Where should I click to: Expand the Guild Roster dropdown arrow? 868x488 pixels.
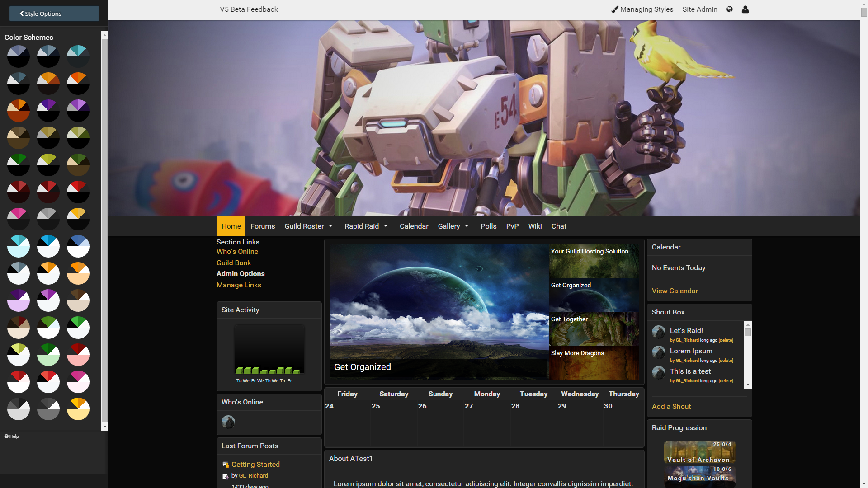[330, 226]
